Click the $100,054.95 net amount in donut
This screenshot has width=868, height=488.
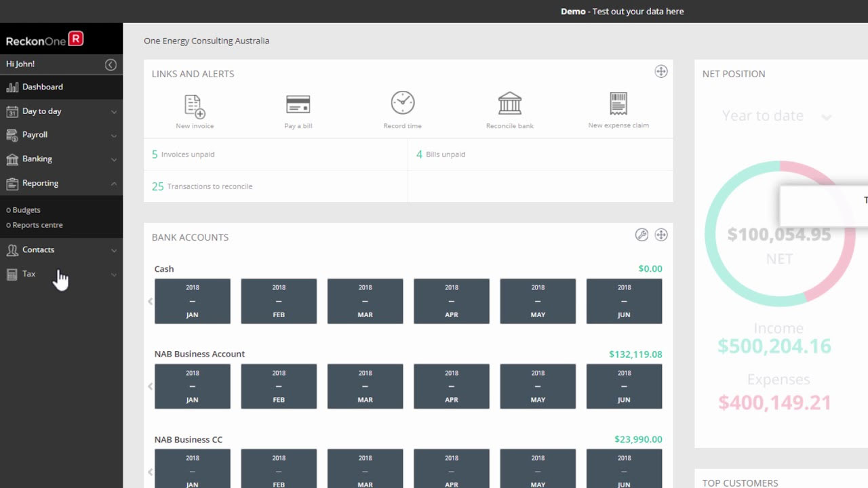click(x=779, y=235)
